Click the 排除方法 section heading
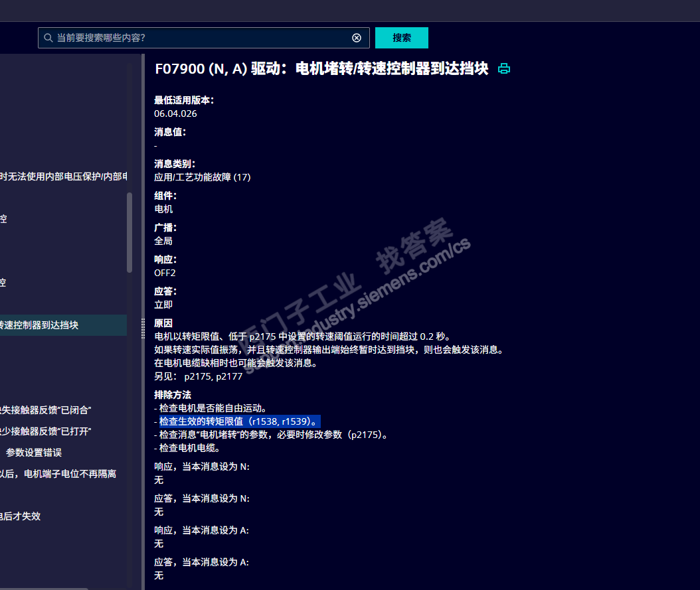The image size is (700, 590). (173, 395)
